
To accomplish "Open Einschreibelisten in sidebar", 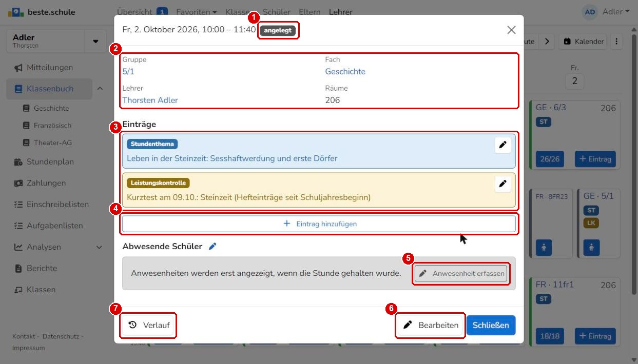I will [57, 205].
